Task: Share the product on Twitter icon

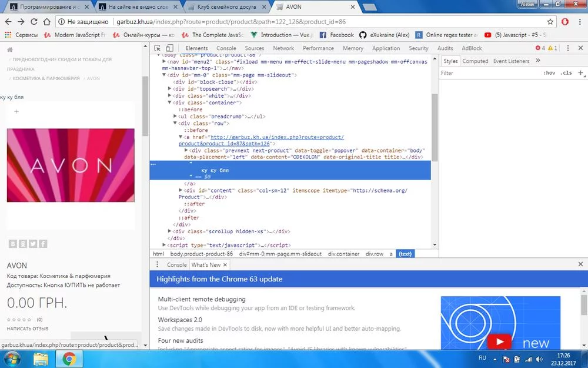Action: tap(33, 244)
